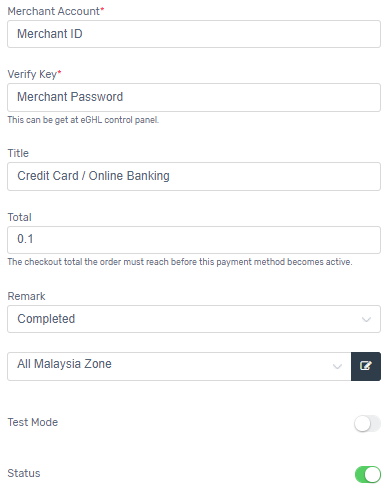Click the Merchant Account label

tap(56, 11)
